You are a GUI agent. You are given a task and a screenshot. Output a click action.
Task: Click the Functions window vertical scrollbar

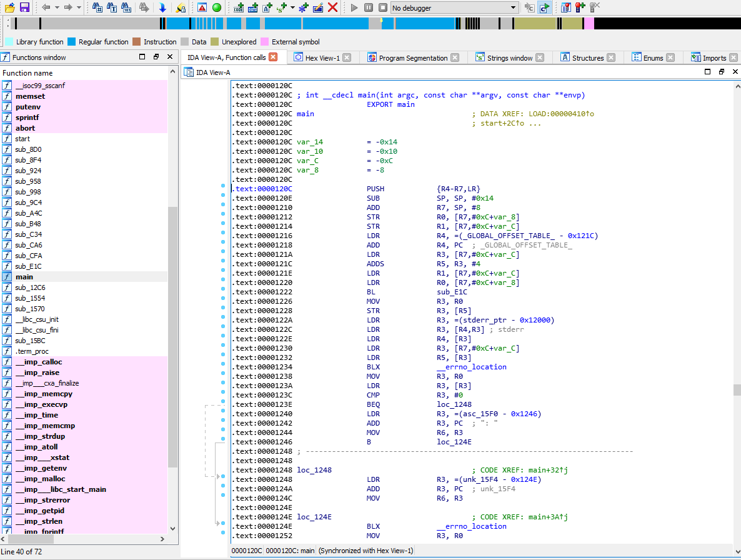(x=173, y=337)
